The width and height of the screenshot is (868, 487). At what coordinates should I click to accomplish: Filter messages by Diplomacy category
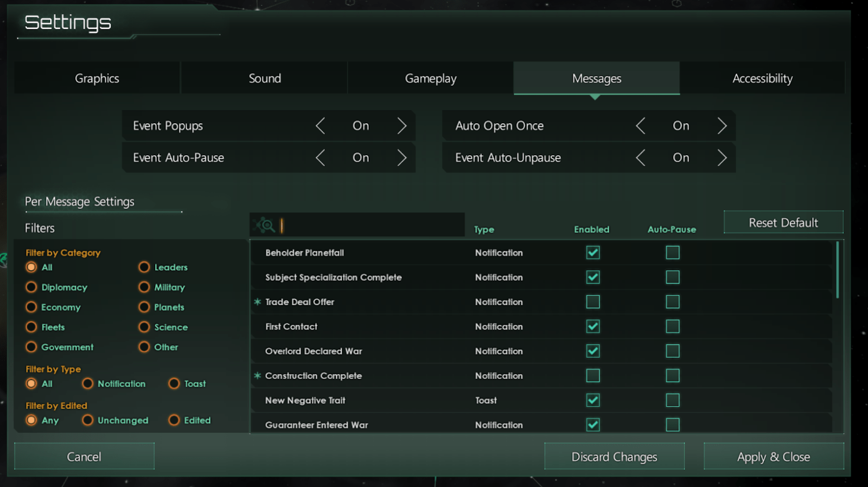click(31, 287)
